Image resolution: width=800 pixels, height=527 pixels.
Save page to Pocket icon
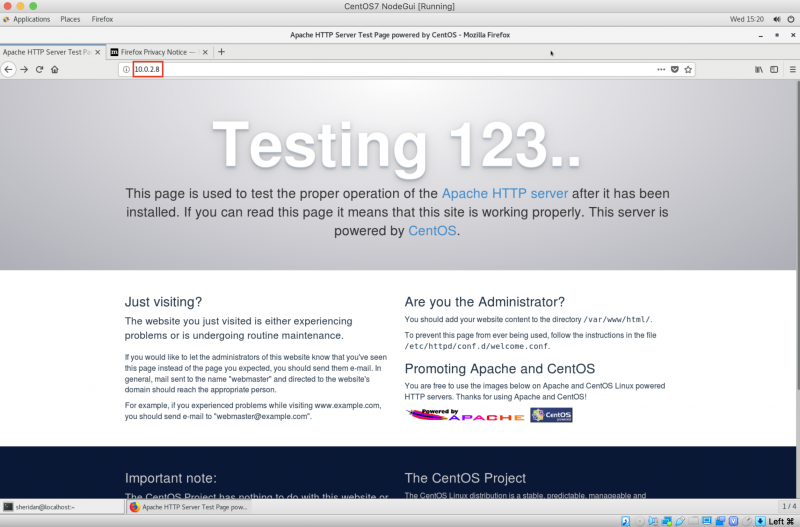tap(674, 69)
